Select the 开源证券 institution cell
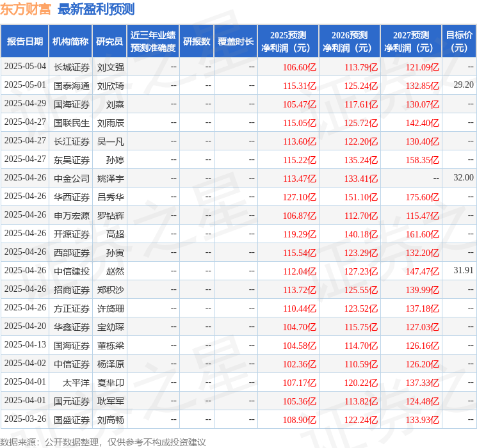Image resolution: width=477 pixels, height=448 pixels. (x=72, y=234)
